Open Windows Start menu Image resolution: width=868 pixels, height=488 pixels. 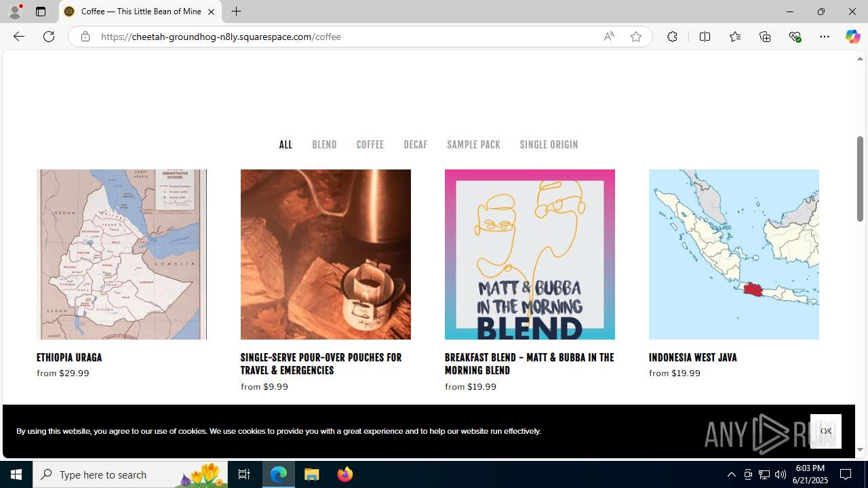pyautogui.click(x=16, y=474)
